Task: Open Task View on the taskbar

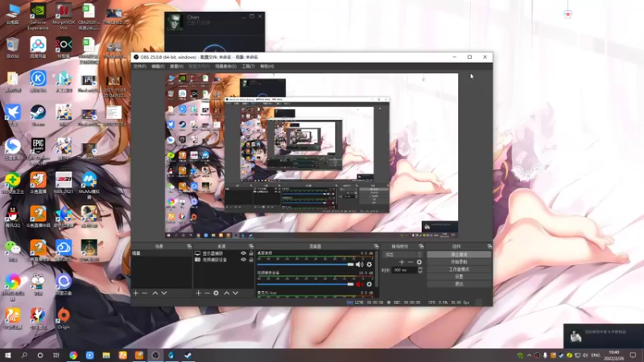Action: 56,355
